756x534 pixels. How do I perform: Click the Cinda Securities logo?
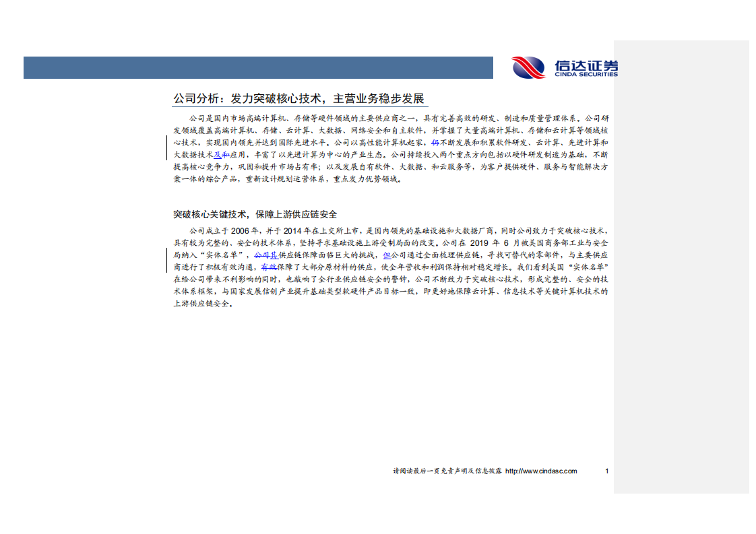click(x=566, y=67)
